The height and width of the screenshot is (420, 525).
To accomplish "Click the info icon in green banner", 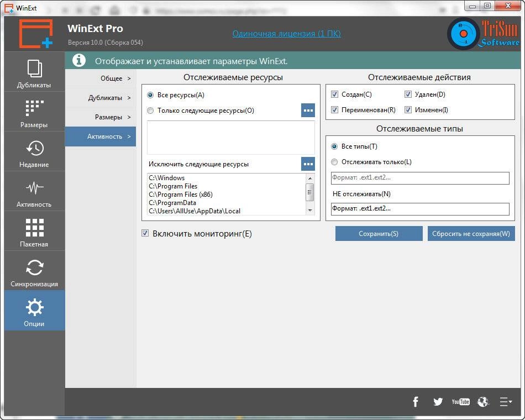I will pyautogui.click(x=79, y=61).
